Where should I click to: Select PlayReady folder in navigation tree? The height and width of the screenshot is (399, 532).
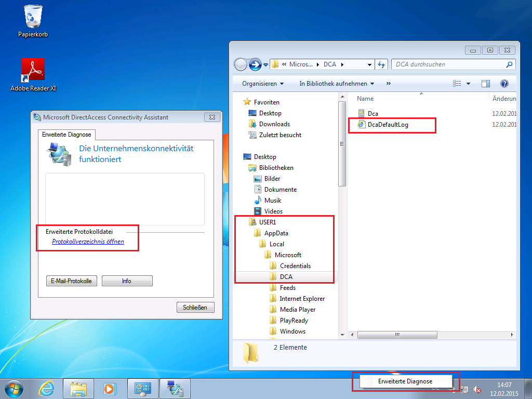pos(289,320)
